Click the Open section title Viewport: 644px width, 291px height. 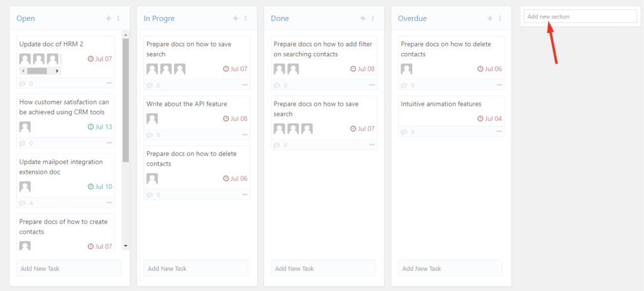coord(25,18)
